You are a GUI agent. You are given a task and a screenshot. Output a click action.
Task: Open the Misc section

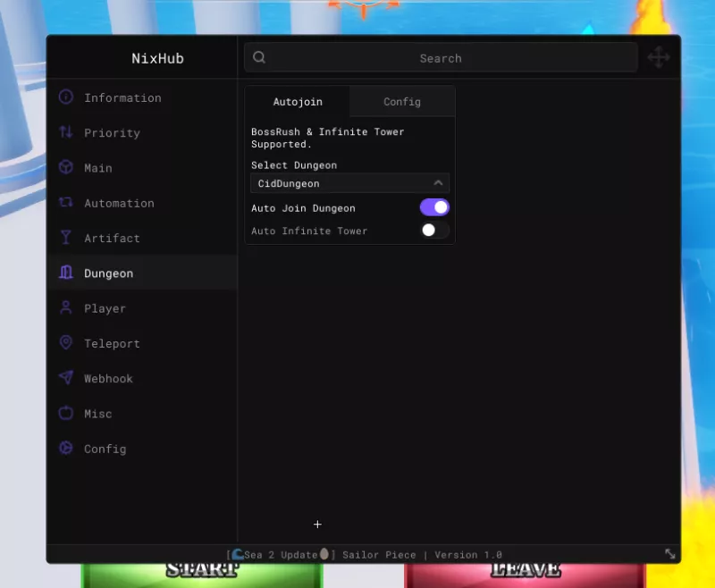(142, 414)
